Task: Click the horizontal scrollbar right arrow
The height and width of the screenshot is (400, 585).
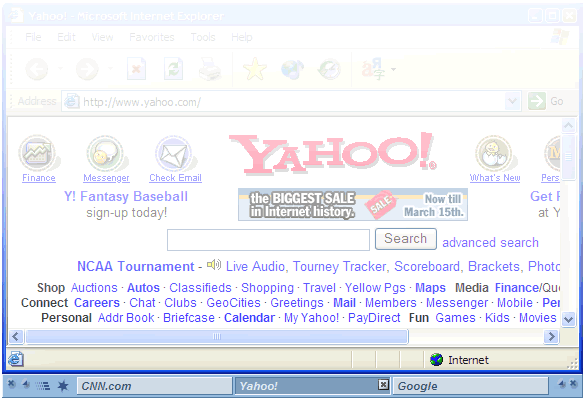Action: click(551, 337)
